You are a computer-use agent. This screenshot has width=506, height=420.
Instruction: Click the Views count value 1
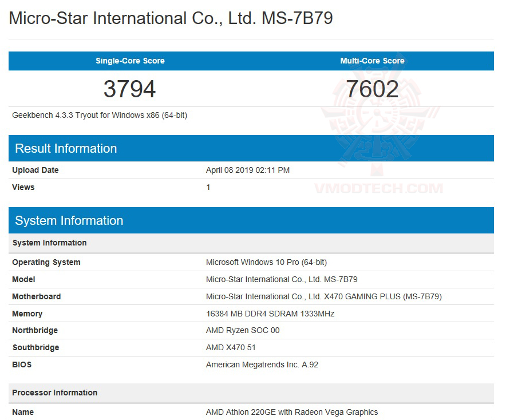tap(208, 187)
